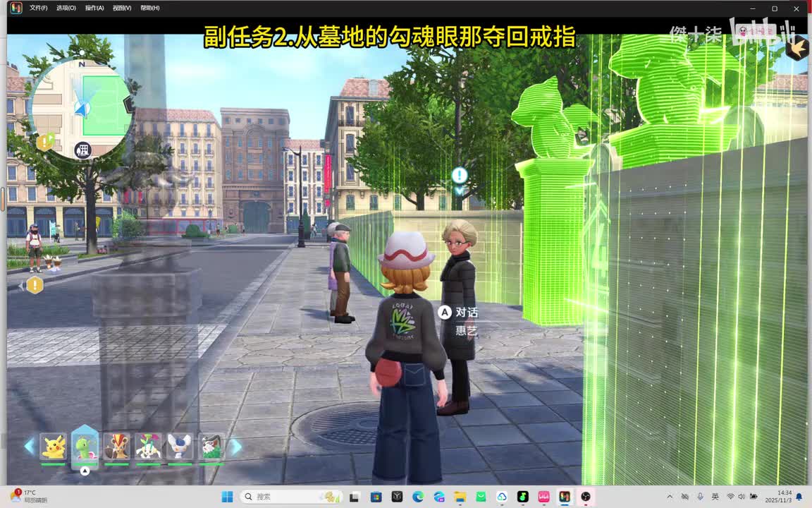Open the Windows Start menu
Image resolution: width=812 pixels, height=508 pixels.
point(227,497)
